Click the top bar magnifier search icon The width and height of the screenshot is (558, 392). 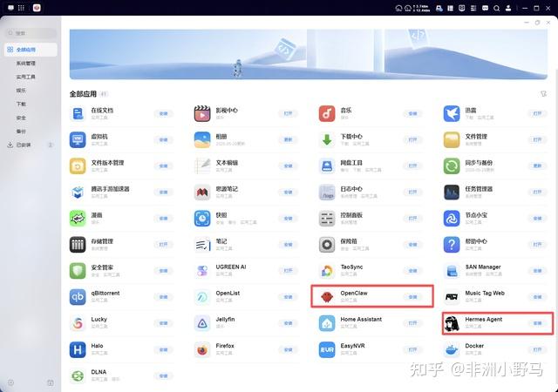coord(496,8)
